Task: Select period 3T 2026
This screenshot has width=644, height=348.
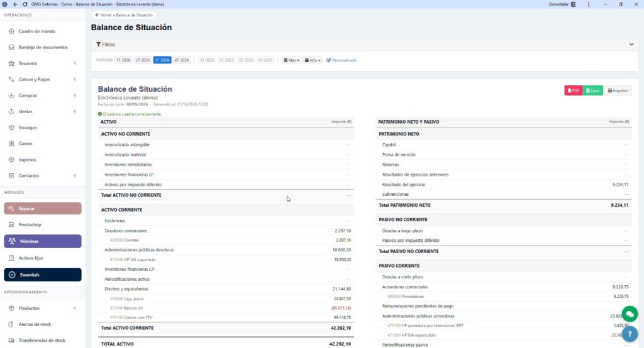Action: coord(162,60)
